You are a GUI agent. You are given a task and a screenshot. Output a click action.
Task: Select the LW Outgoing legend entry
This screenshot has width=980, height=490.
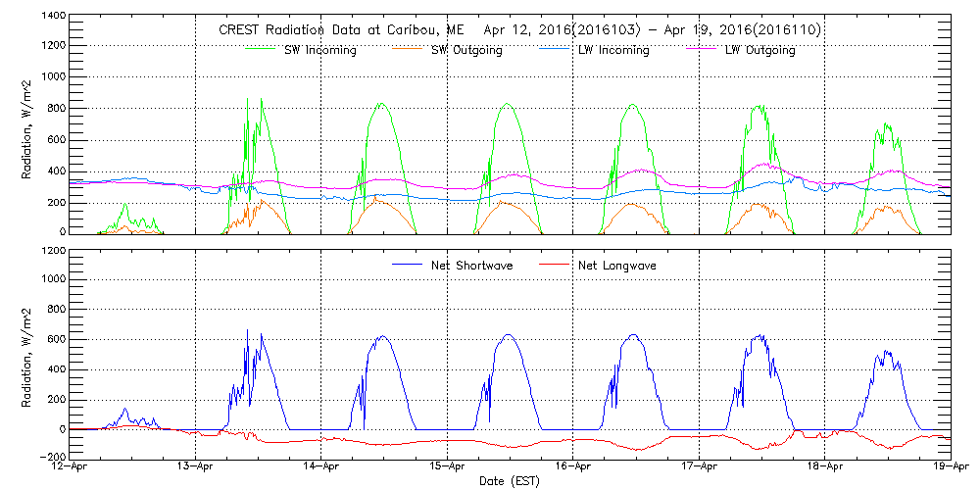[x=759, y=50]
